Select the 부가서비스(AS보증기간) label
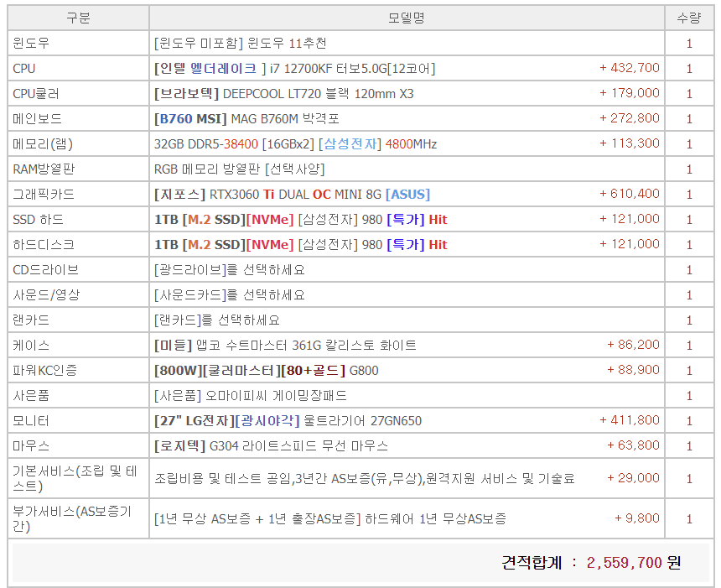 click(72, 518)
